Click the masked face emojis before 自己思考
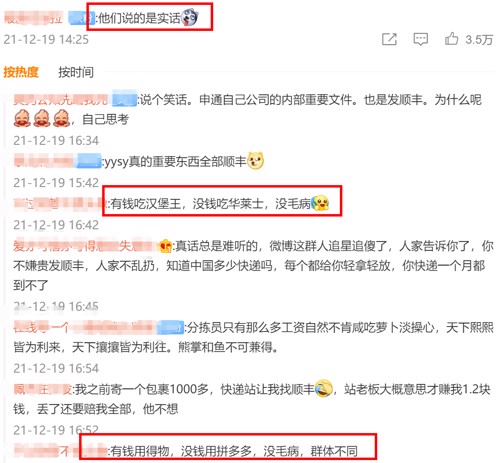Screen dimensions: 500x463 pos(42,119)
